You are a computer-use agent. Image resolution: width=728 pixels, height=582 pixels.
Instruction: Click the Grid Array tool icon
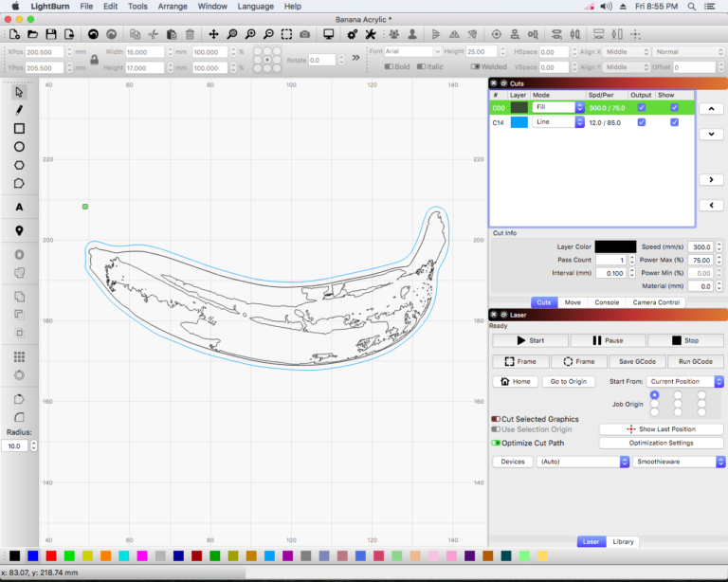tap(19, 356)
